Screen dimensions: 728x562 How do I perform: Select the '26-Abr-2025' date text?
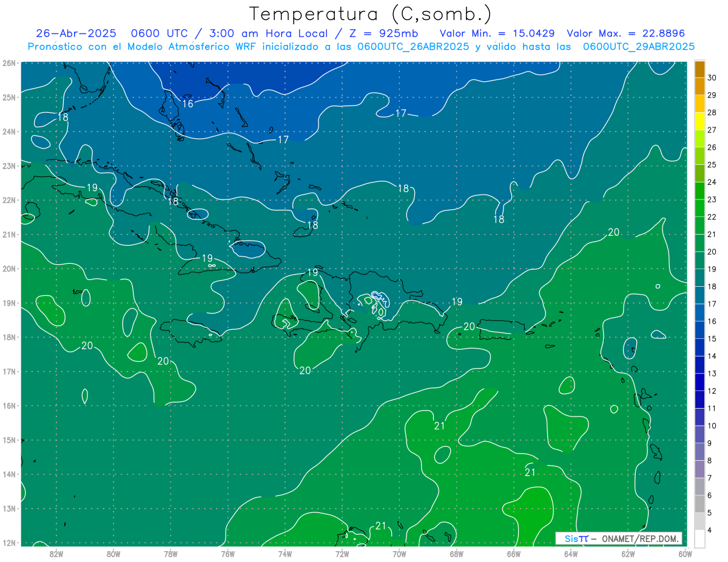pyautogui.click(x=76, y=33)
